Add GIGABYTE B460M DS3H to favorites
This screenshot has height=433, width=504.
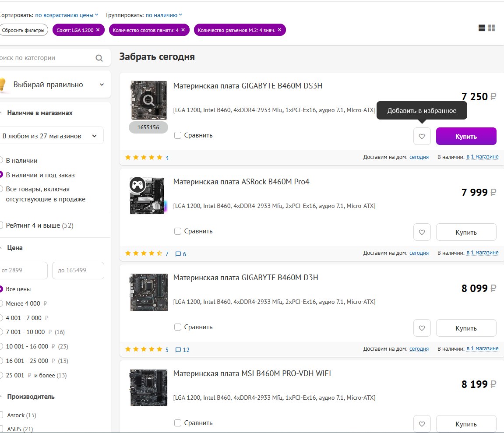(x=422, y=136)
